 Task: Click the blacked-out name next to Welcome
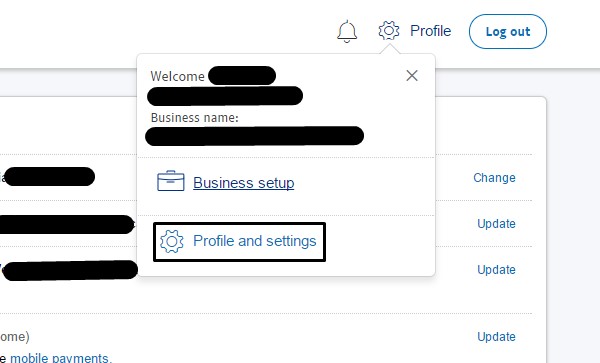(242, 75)
